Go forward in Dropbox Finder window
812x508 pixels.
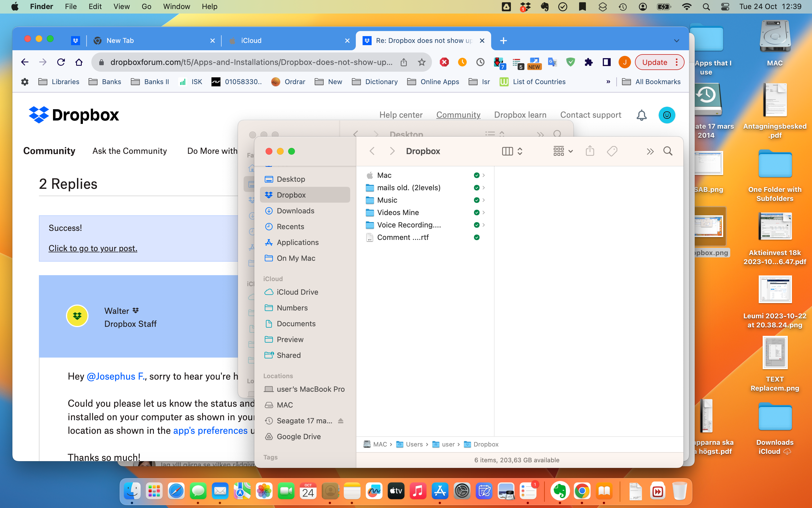pyautogui.click(x=392, y=151)
